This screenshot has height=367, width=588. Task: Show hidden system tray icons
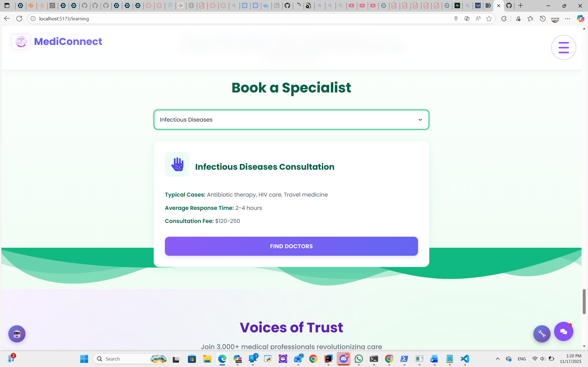pyautogui.click(x=497, y=359)
